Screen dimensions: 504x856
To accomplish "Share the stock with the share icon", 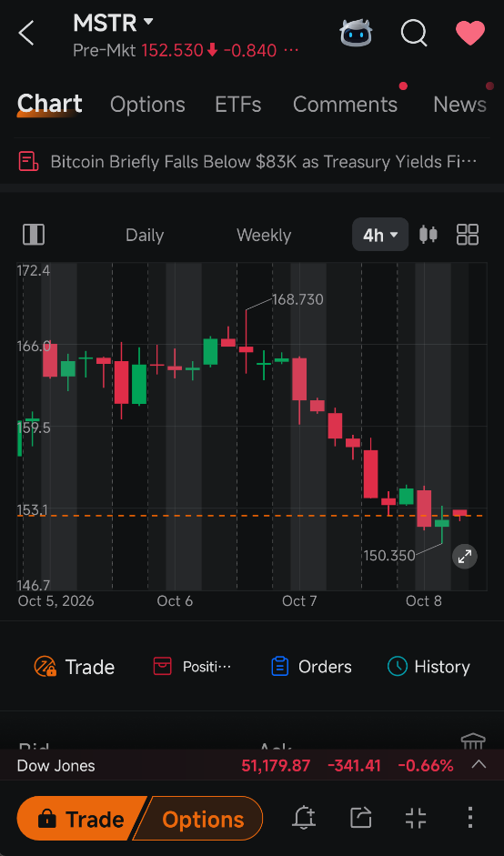I will (x=360, y=818).
